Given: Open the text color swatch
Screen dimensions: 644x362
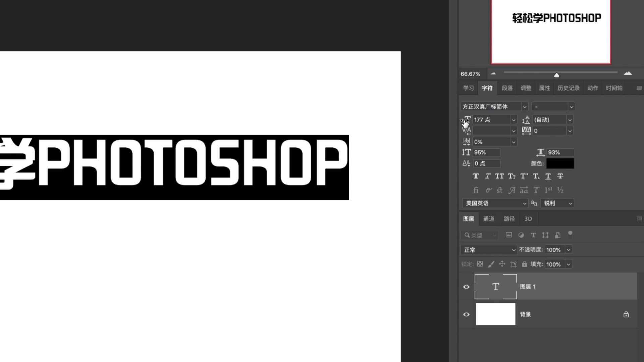Looking at the screenshot, I should point(560,164).
